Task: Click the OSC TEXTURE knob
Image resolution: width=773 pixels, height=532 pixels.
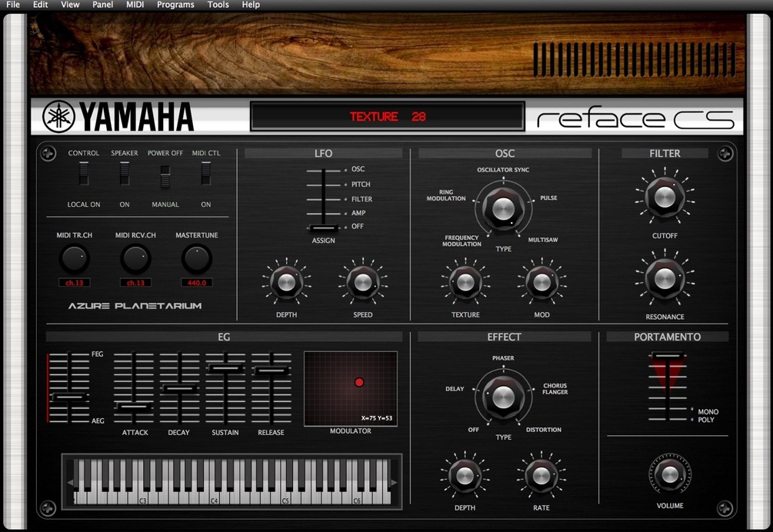Action: point(465,283)
